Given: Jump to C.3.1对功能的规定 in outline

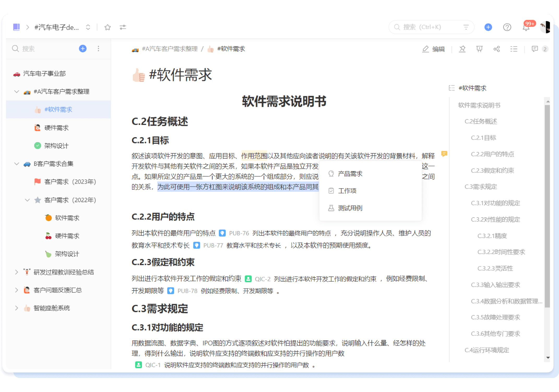Looking at the screenshot, I should [495, 203].
